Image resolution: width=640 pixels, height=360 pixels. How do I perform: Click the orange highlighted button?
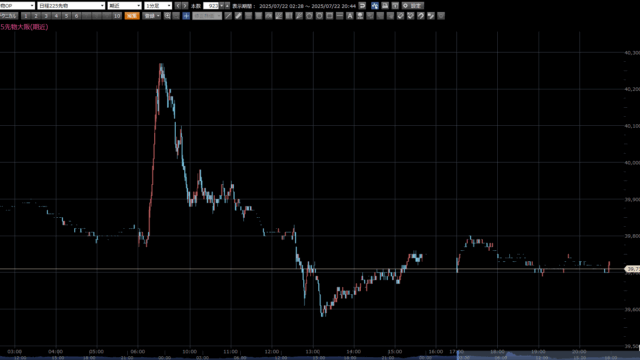(132, 16)
